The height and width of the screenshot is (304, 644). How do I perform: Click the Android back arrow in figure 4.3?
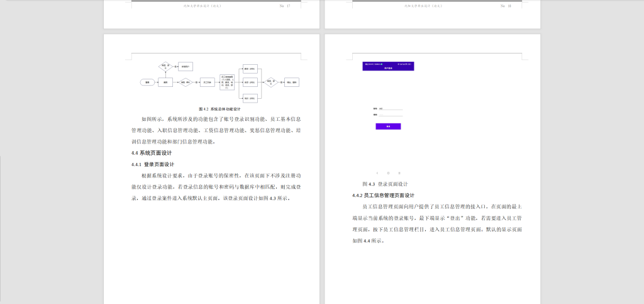coord(377,173)
